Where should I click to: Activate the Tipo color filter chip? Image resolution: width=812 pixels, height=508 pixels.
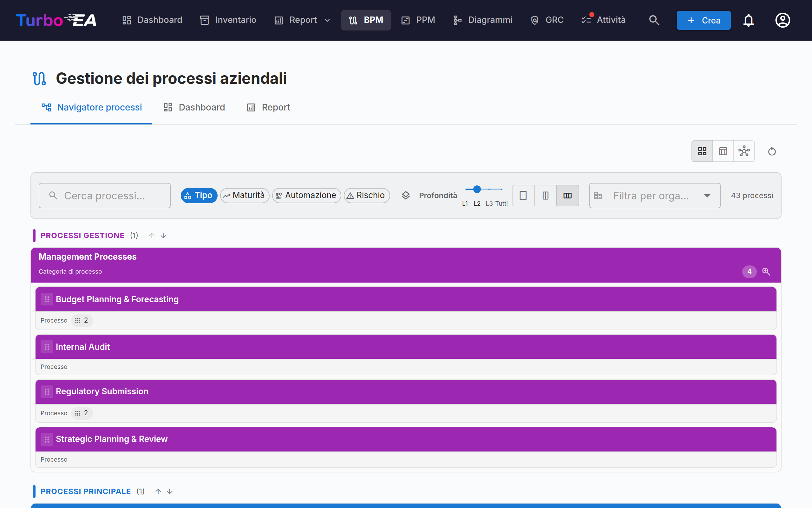pyautogui.click(x=199, y=196)
